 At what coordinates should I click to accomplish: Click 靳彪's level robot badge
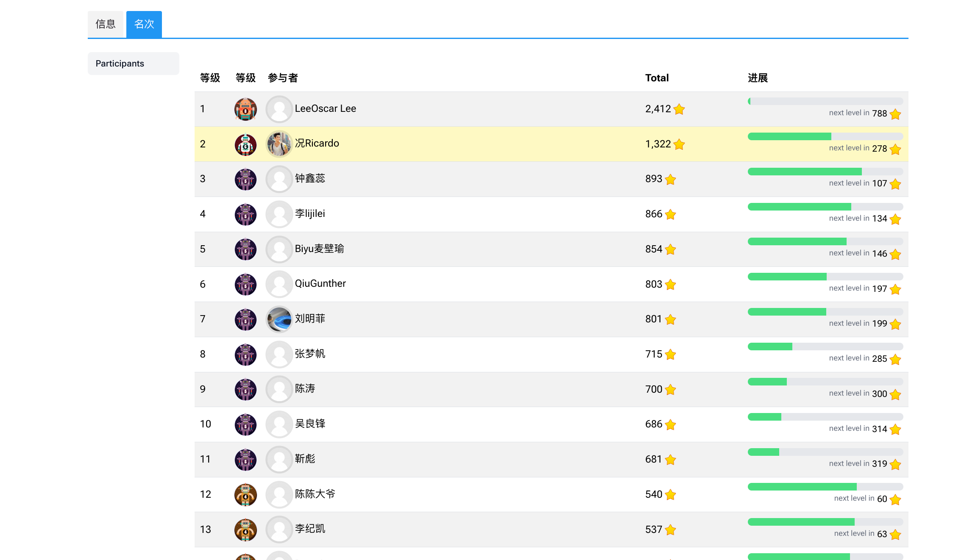click(x=245, y=460)
